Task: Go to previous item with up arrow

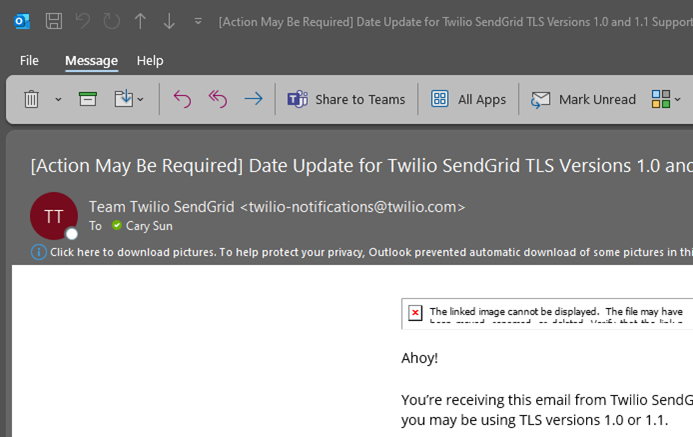Action: click(x=140, y=21)
